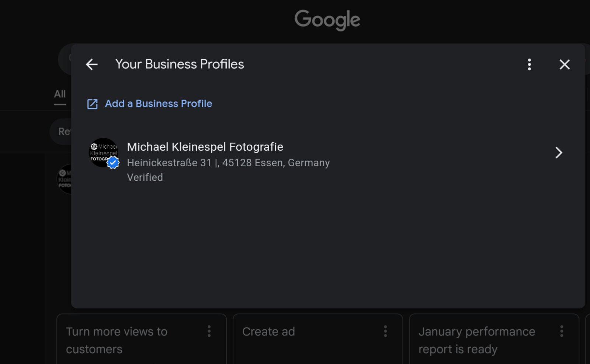Open options for January performance report card

click(562, 331)
